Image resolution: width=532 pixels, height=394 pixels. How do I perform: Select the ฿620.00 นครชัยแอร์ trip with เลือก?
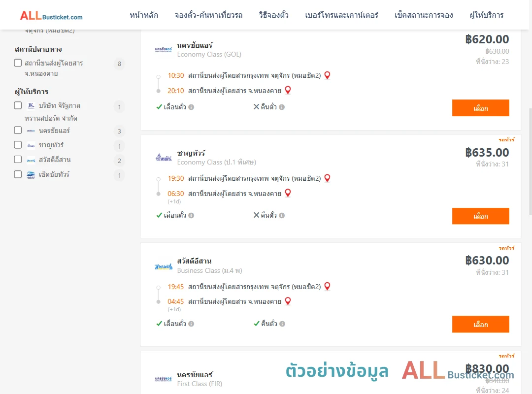tap(480, 108)
